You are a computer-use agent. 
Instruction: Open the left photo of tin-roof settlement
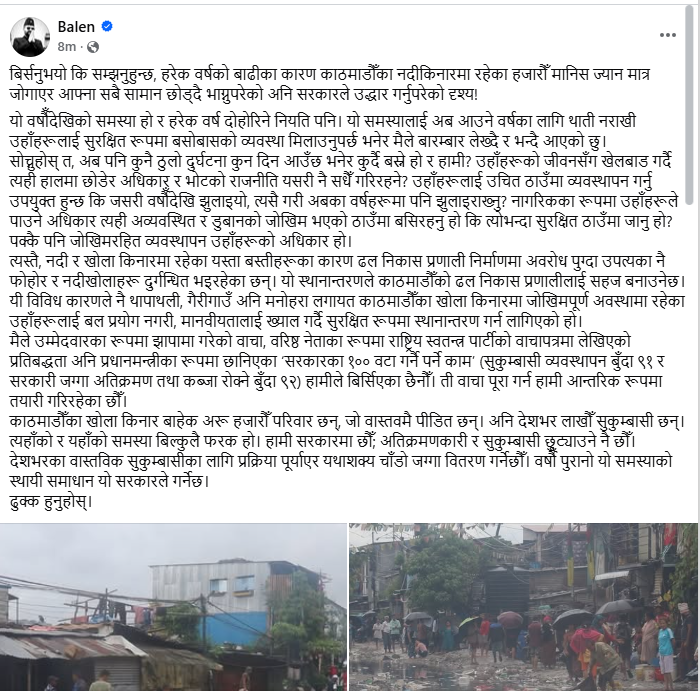click(173, 607)
